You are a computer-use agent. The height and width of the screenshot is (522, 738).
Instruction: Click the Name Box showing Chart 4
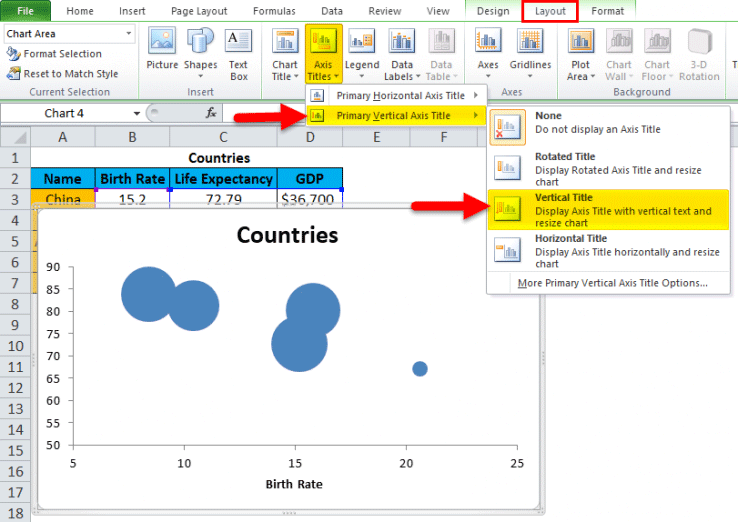[x=64, y=113]
